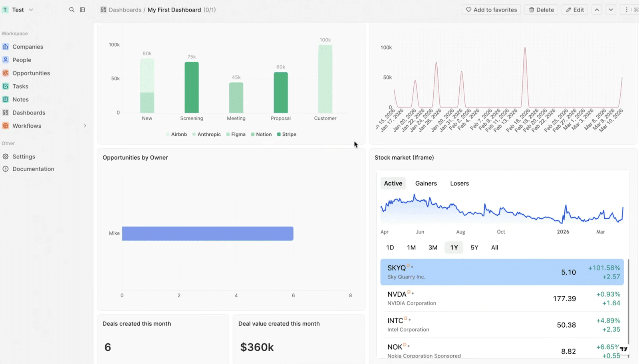Viewport: 639px width, 364px height.
Task: Navigate to Dashboards breadcrumb link
Action: pos(125,10)
